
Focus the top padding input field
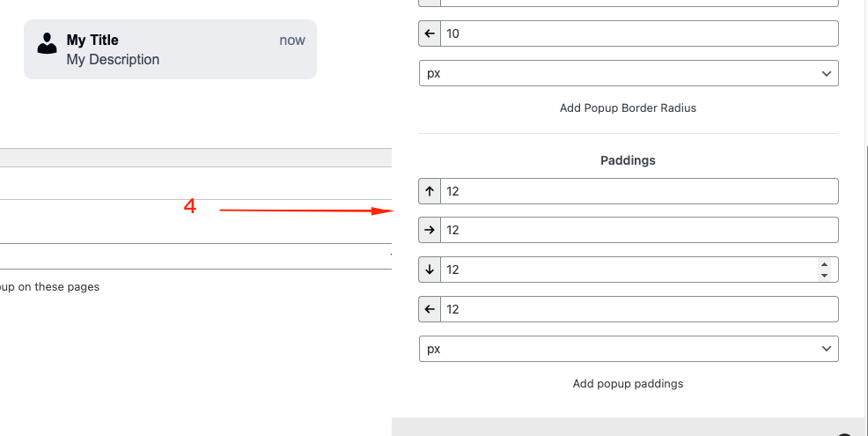(x=638, y=190)
